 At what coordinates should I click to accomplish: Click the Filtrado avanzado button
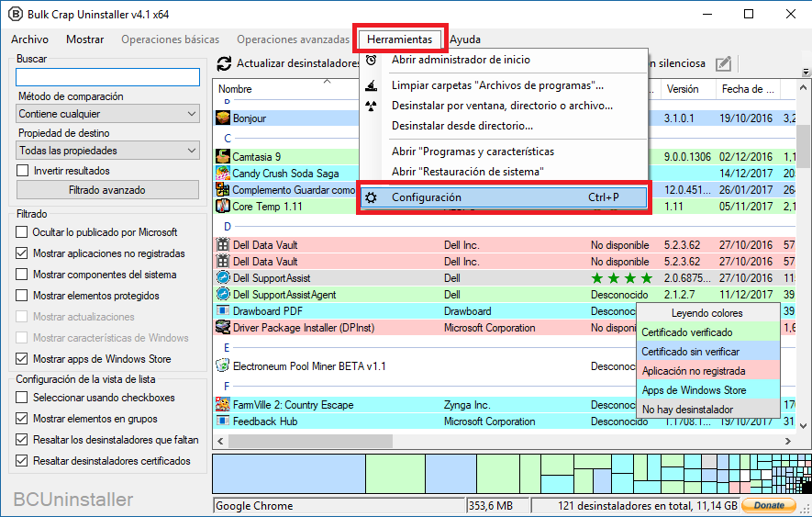107,190
